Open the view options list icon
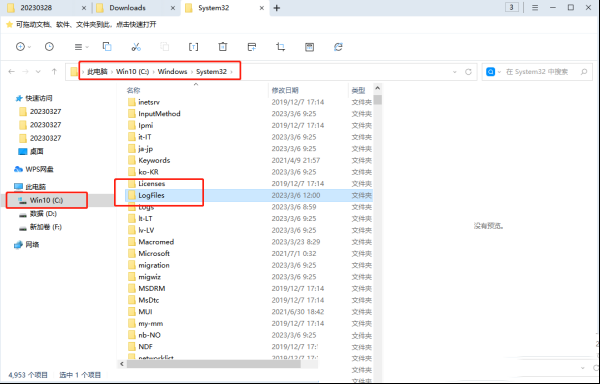Viewport: 600px width, 384px height. tap(78, 47)
